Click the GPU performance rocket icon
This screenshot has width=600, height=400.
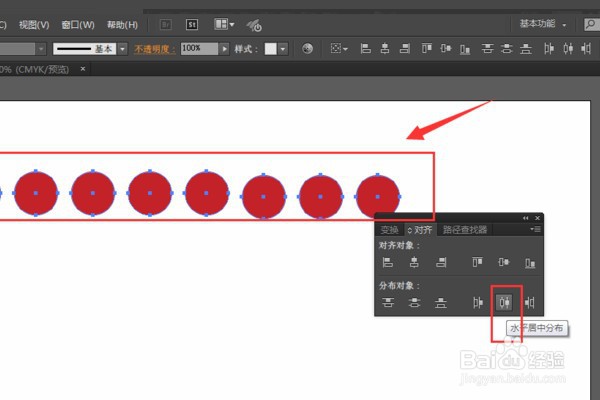click(x=254, y=25)
